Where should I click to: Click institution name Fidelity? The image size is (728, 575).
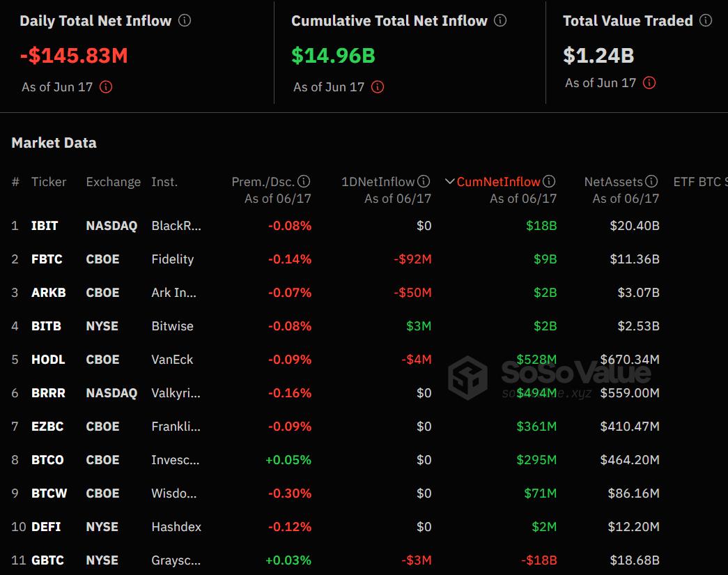pyautogui.click(x=172, y=259)
